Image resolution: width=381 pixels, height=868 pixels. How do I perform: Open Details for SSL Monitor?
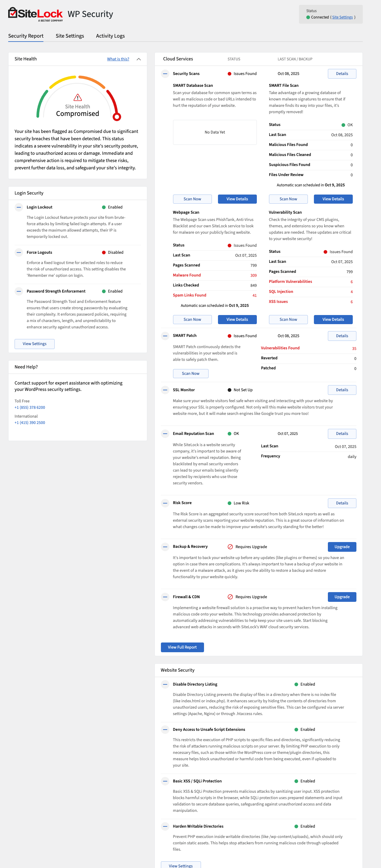tap(342, 390)
